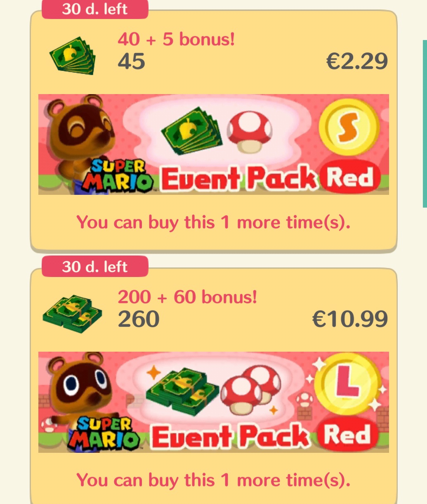Tap the top '30 d. left' badge
The width and height of the screenshot is (427, 504).
[95, 9]
